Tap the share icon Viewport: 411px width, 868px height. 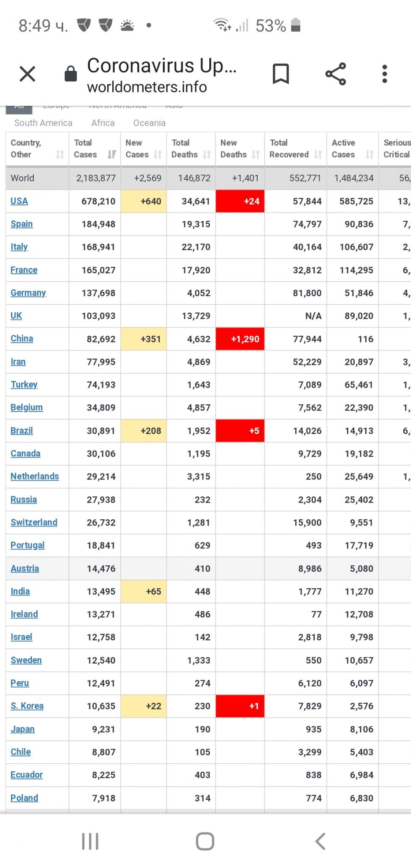(336, 74)
